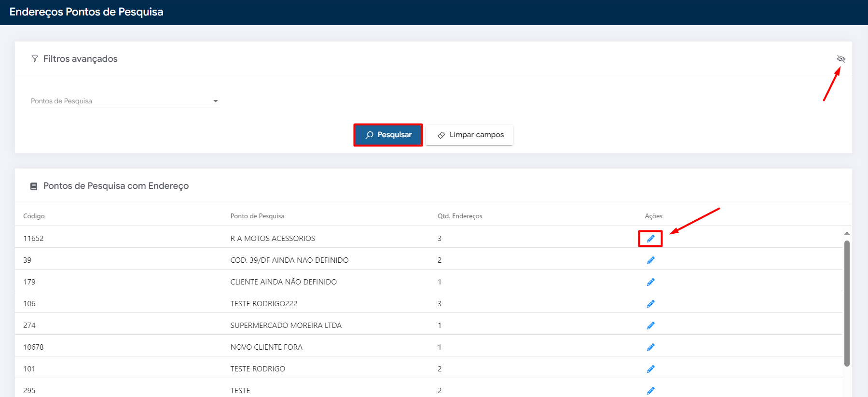This screenshot has width=868, height=397.
Task: Click the Qtd. Endereços column header
Action: click(460, 216)
